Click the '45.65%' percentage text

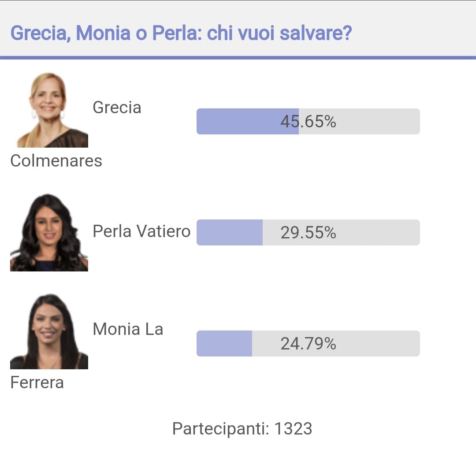coord(308,122)
